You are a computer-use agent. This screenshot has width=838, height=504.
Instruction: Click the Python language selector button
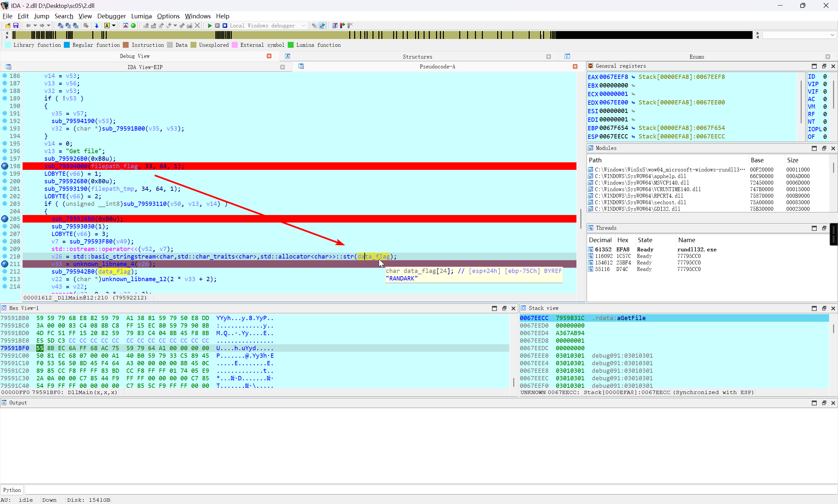tap(12, 490)
